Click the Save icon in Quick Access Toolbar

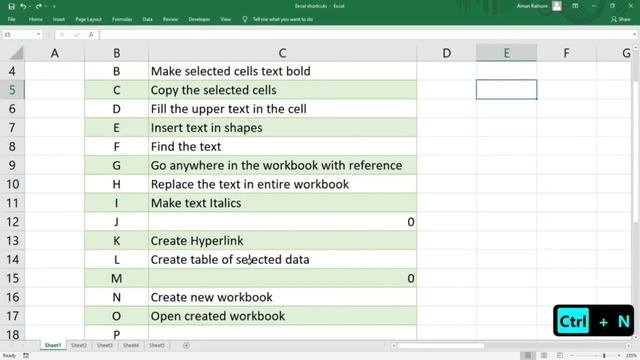(11, 6)
